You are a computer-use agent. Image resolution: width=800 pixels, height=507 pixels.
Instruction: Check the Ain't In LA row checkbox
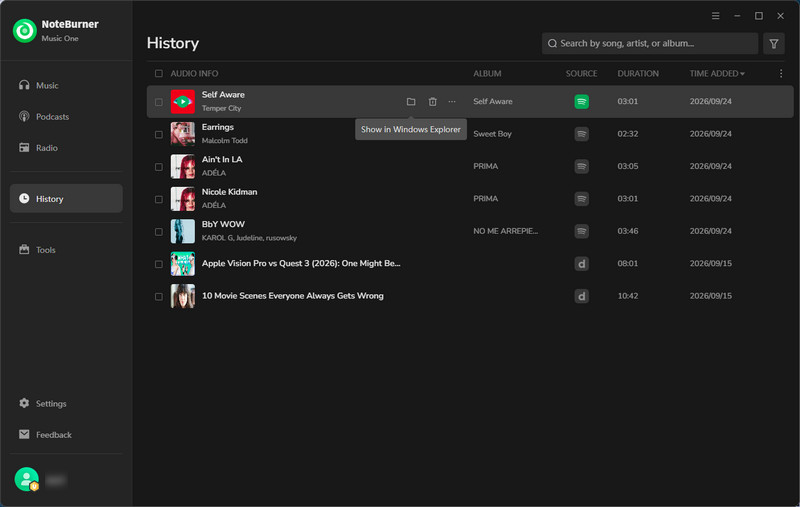159,167
